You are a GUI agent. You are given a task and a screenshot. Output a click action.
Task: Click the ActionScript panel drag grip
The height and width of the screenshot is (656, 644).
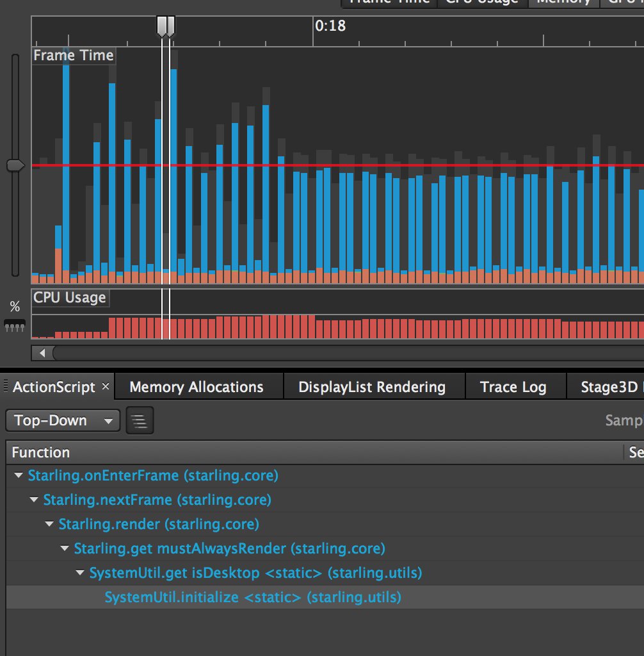point(5,386)
